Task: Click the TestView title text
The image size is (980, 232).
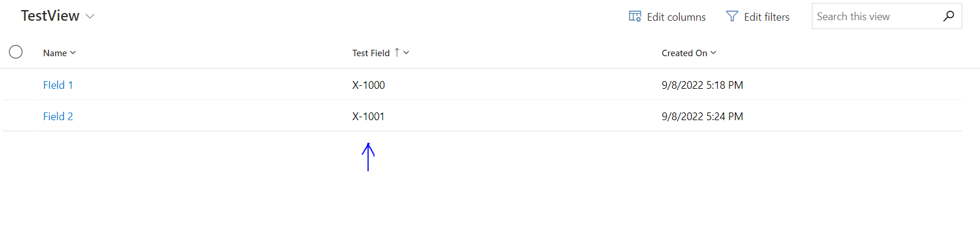Action: coord(50,16)
